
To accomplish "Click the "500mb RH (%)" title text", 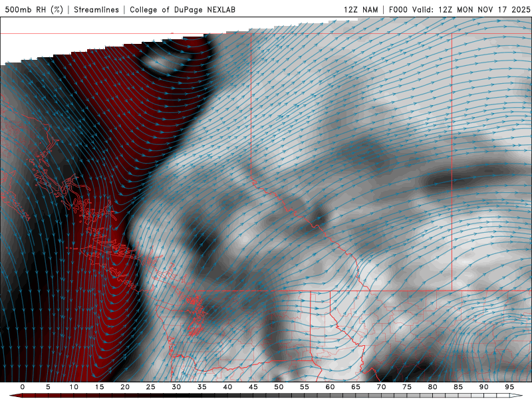I will pyautogui.click(x=34, y=9).
